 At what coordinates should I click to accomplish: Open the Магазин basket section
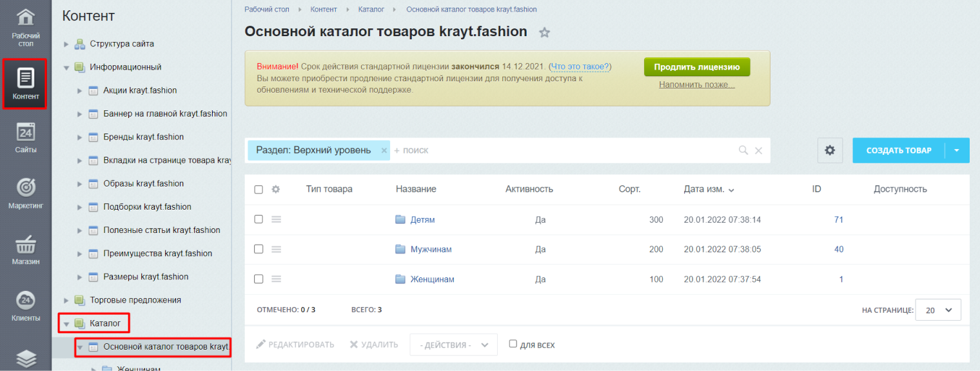26,250
